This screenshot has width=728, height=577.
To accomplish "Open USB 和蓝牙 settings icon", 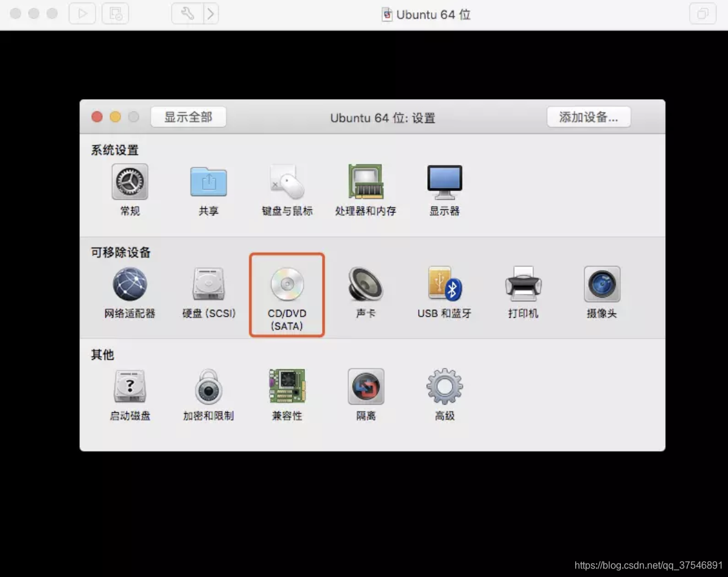I will tap(444, 284).
